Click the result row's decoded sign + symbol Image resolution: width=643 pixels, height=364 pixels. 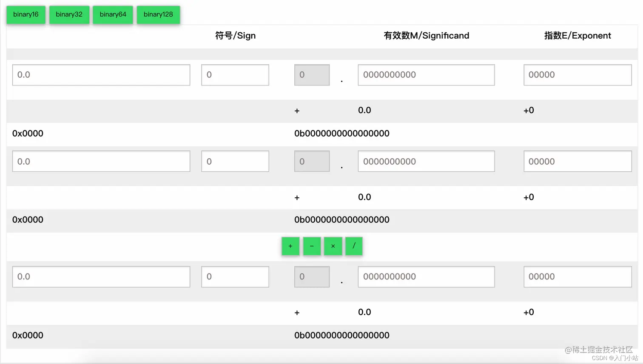(x=297, y=313)
